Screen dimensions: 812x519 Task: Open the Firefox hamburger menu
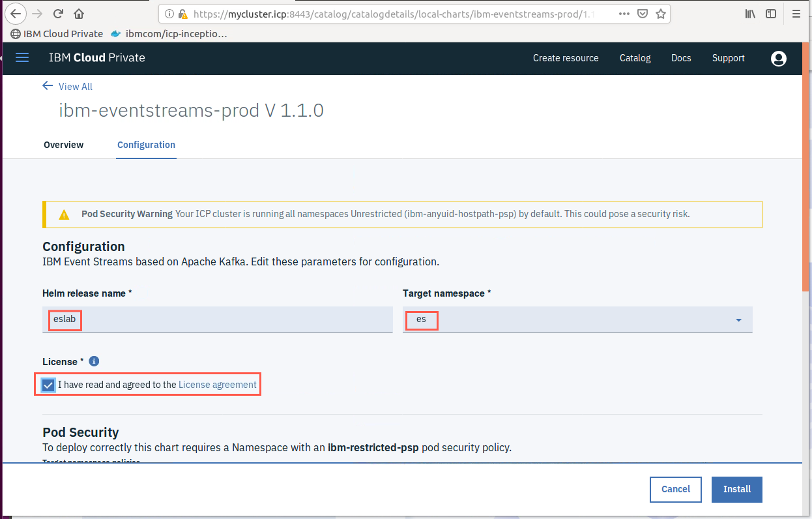pyautogui.click(x=796, y=14)
